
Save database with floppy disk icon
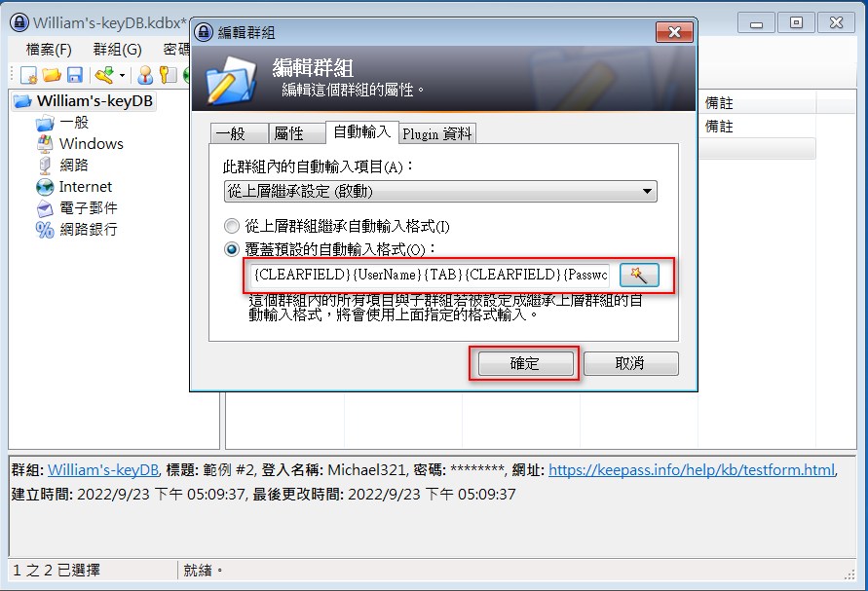tap(75, 75)
